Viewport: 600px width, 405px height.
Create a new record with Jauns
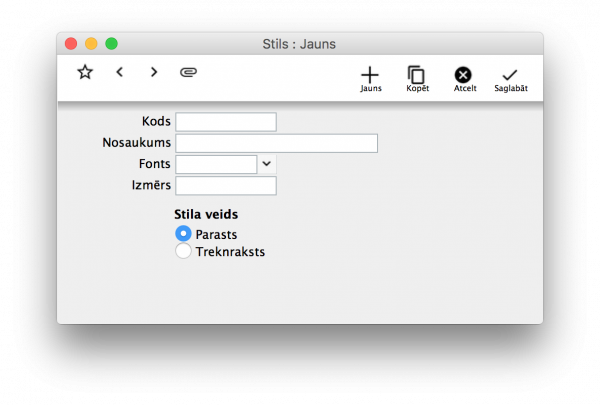tap(370, 76)
